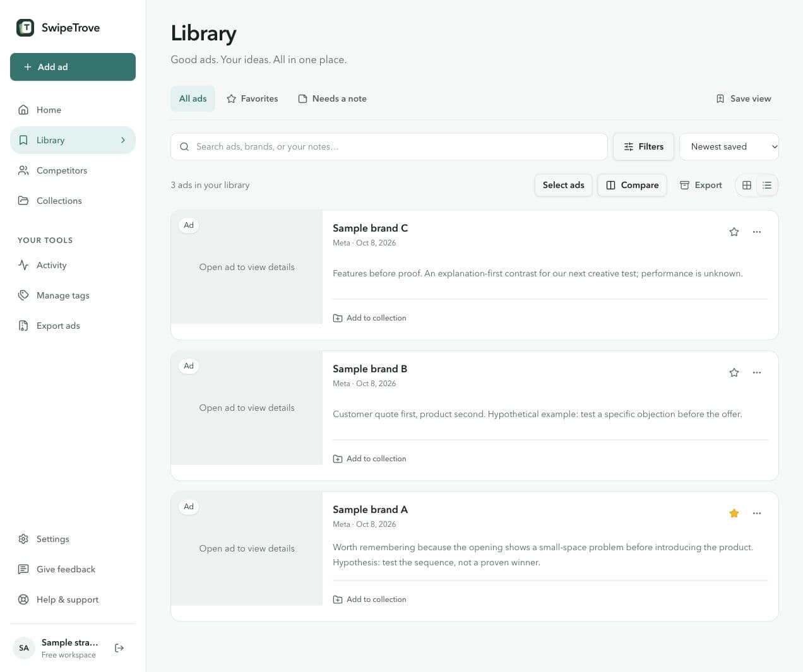Viewport: 803px width, 672px height.
Task: Expand the Library sidebar chevron
Action: pyautogui.click(x=123, y=140)
